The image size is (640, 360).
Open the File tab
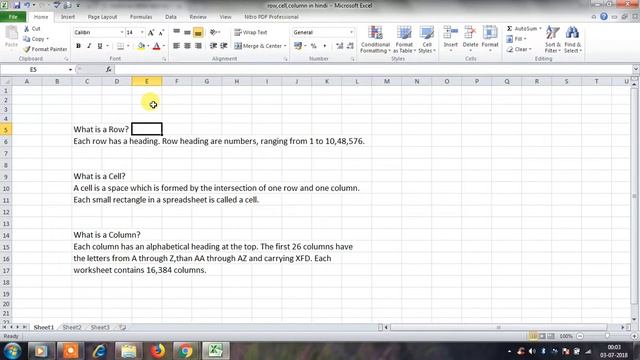coord(13,17)
